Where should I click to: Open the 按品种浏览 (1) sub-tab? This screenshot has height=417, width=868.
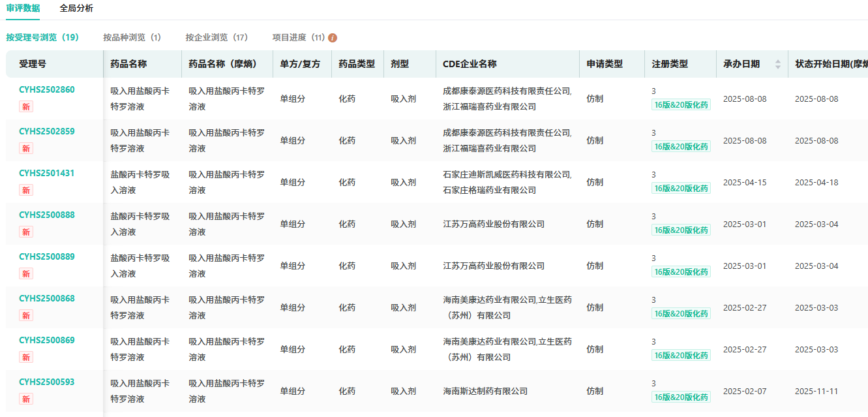(x=132, y=38)
